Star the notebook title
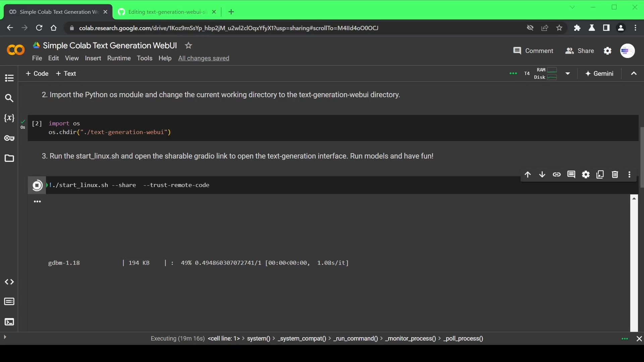The image size is (644, 362). pyautogui.click(x=189, y=46)
